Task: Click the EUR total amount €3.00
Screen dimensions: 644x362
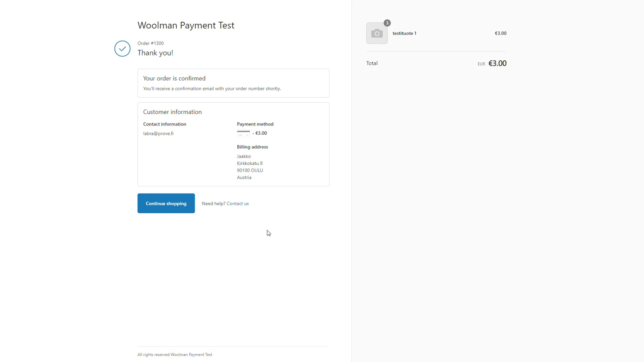Action: click(x=497, y=64)
